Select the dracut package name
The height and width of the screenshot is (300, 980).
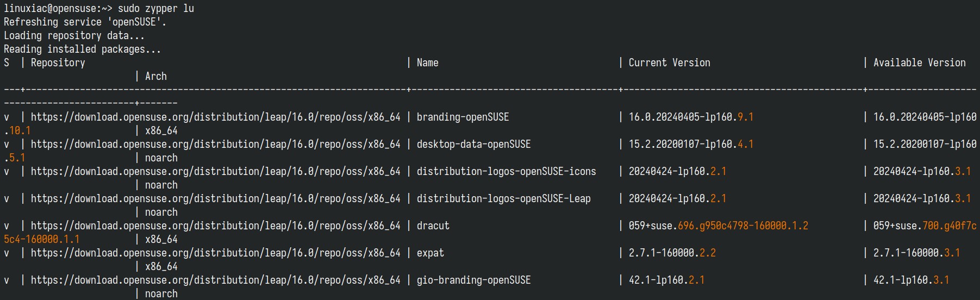click(x=433, y=226)
